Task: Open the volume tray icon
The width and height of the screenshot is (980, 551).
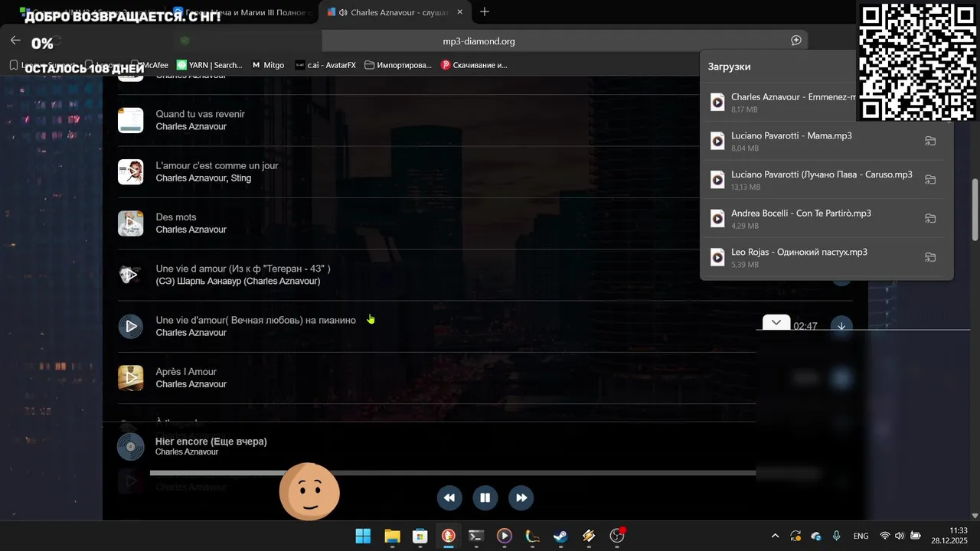Action: [x=900, y=536]
